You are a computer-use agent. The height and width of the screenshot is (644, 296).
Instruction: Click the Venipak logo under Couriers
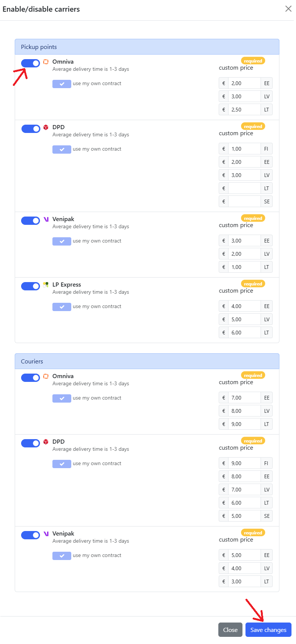[46, 534]
